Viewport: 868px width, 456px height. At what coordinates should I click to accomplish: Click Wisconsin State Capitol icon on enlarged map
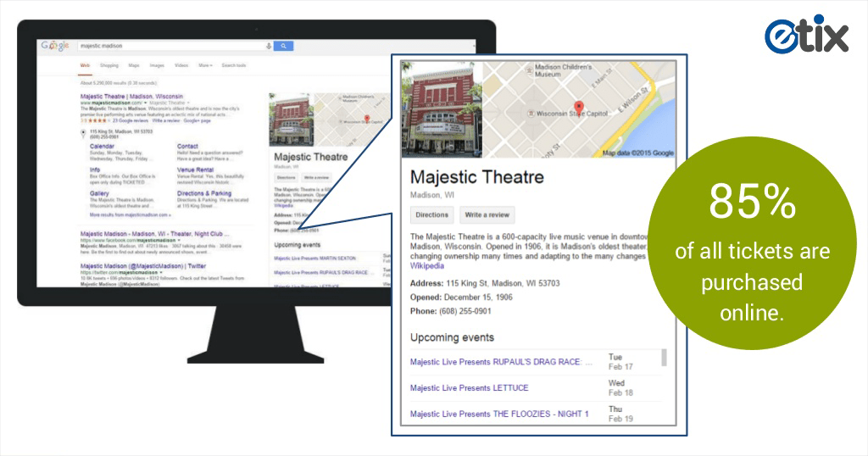[531, 114]
